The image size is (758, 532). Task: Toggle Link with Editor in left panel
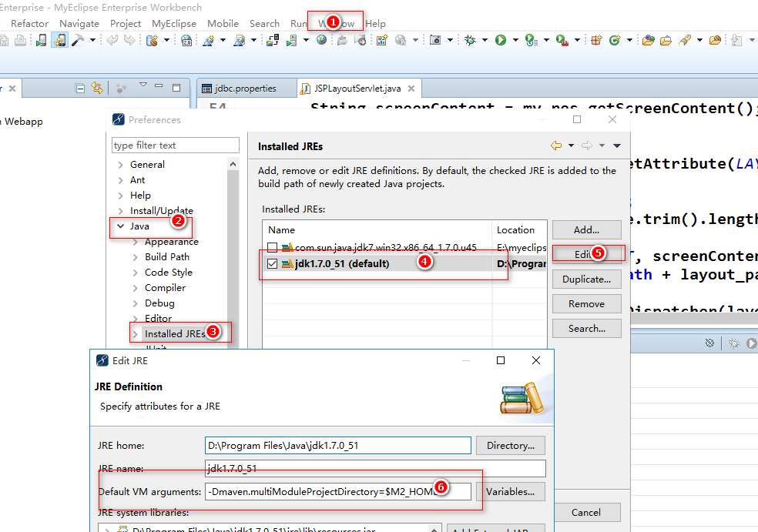[x=97, y=88]
